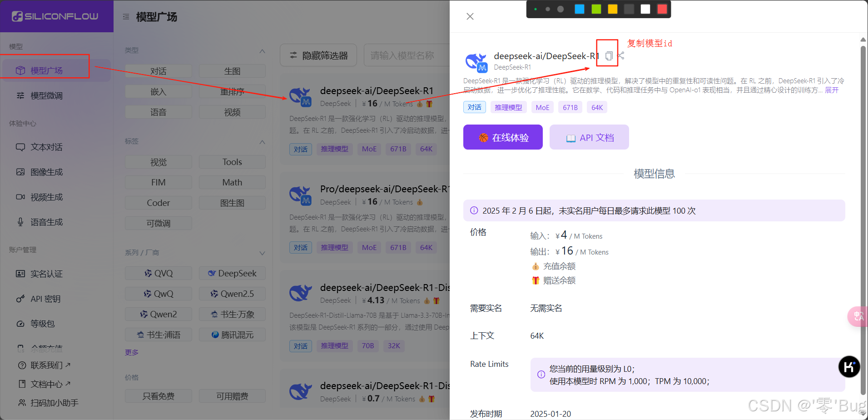Toggle the 嵌入 type filter

click(158, 92)
